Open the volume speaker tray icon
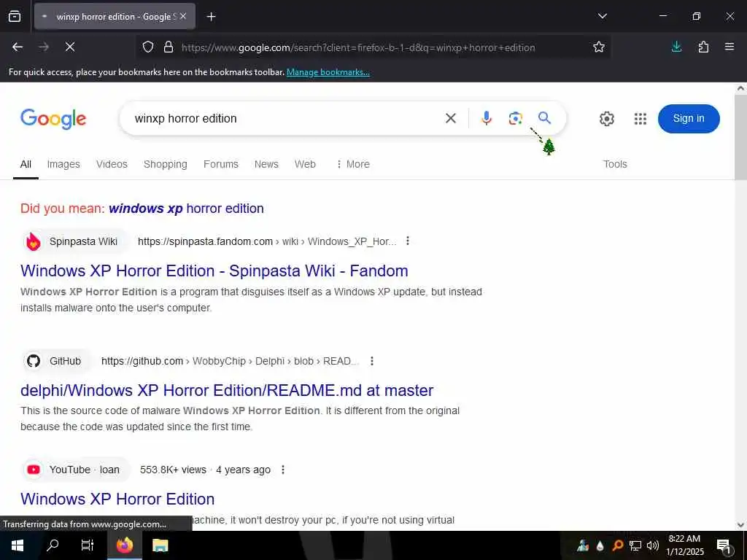The width and height of the screenshot is (747, 560). [653, 545]
